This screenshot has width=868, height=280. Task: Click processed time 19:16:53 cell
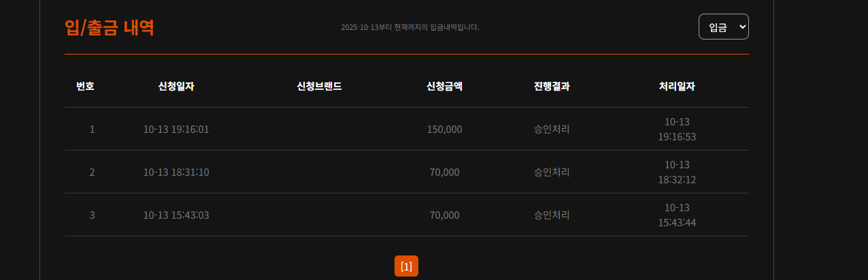point(677,129)
